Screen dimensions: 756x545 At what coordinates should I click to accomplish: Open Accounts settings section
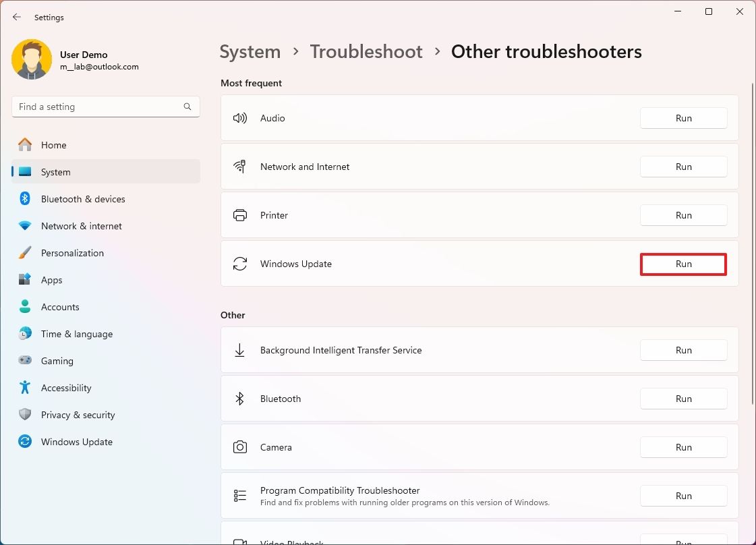(x=60, y=307)
